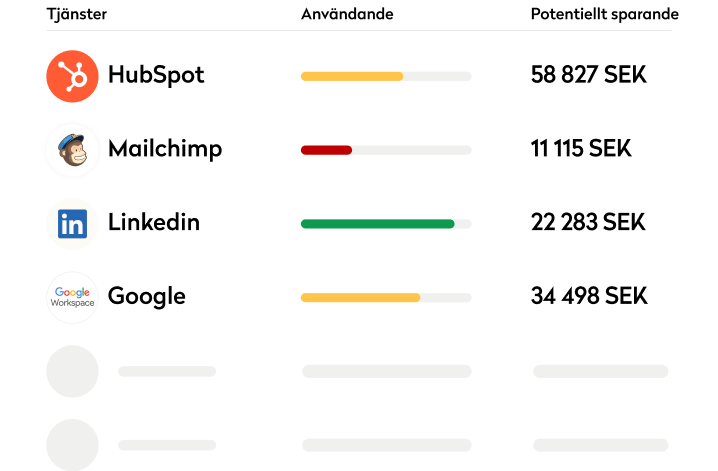
Task: Open the HubSpot service name
Action: [x=156, y=76]
